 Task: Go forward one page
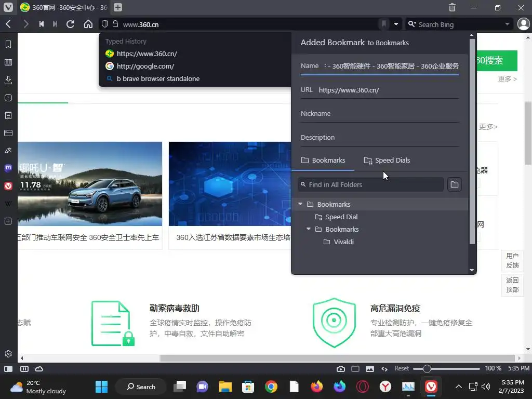(x=26, y=24)
